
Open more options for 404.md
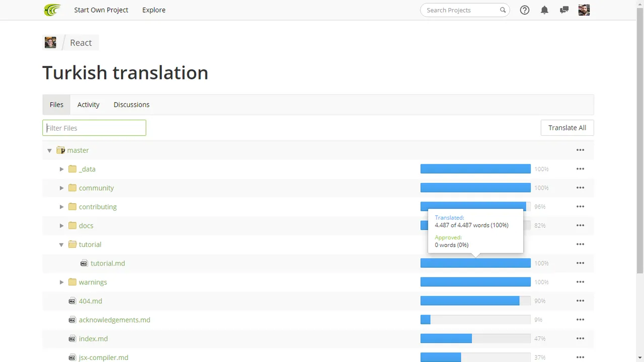pos(580,301)
